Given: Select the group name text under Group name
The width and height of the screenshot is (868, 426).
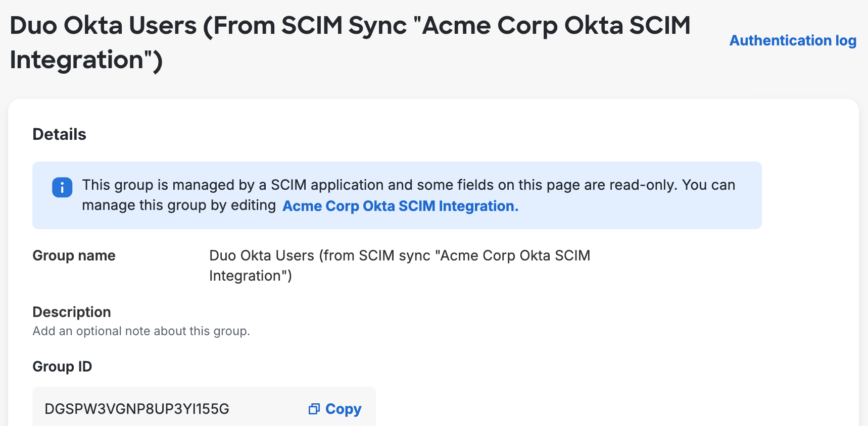Looking at the screenshot, I should coord(400,265).
